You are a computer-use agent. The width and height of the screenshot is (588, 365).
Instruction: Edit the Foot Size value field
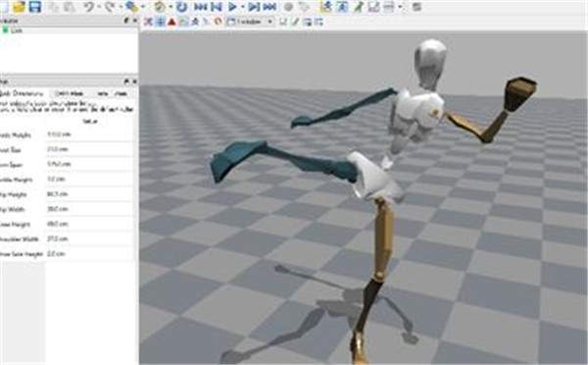89,149
